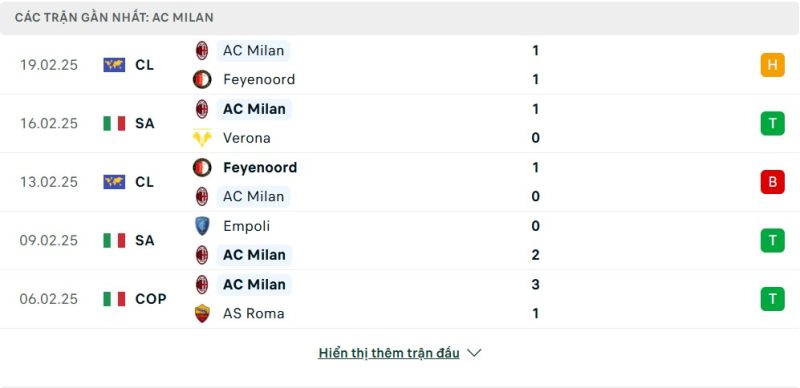The width and height of the screenshot is (800, 388).
Task: Select the AS Roma team name
Action: click(254, 313)
